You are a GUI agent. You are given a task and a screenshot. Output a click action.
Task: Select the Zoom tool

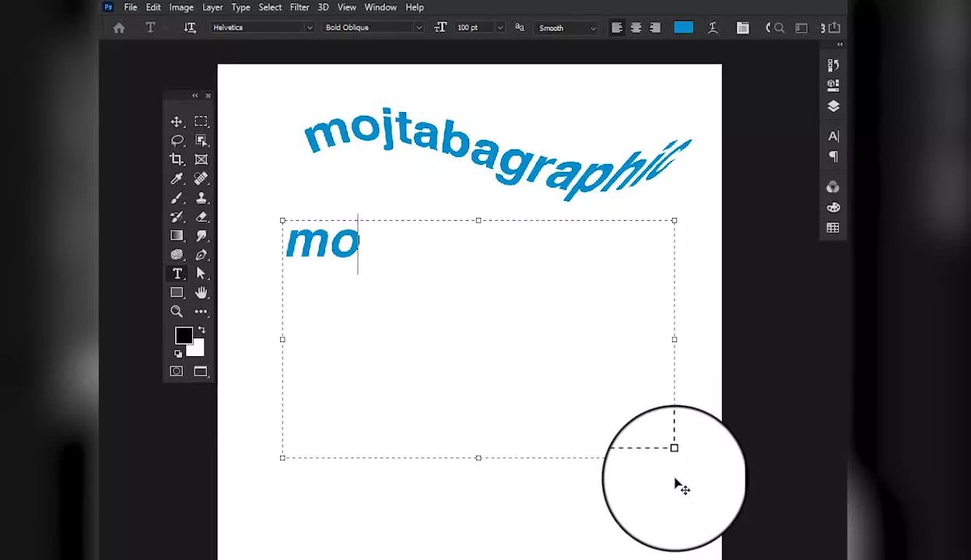click(177, 311)
